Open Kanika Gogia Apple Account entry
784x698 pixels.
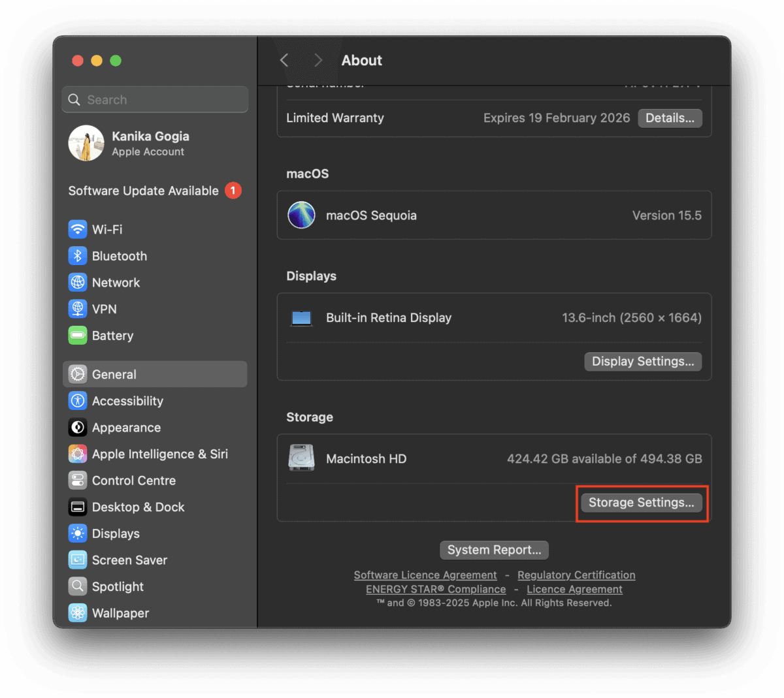[x=155, y=143]
